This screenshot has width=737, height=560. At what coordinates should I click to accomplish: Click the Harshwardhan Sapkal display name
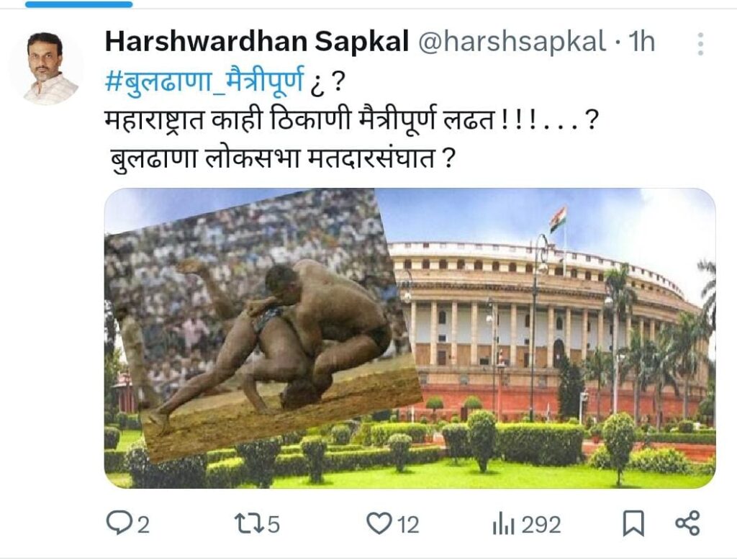click(x=257, y=41)
